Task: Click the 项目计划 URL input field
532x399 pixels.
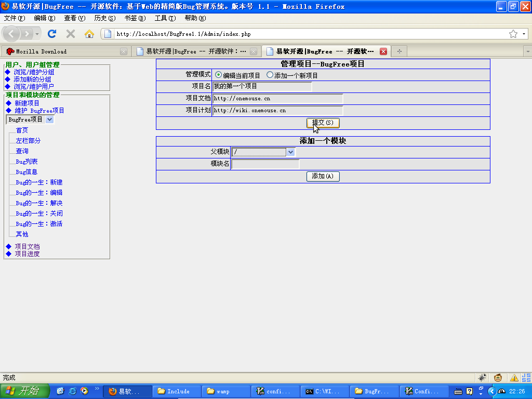Action: tap(277, 110)
